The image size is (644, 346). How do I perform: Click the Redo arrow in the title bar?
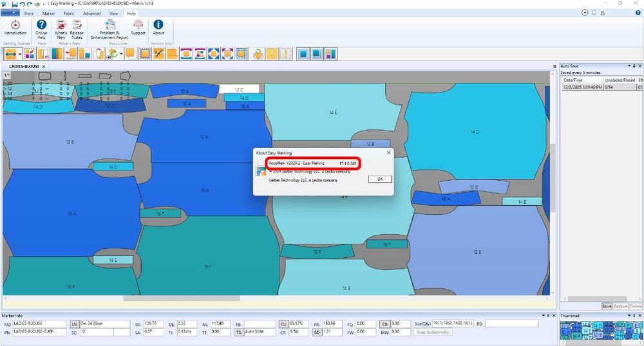(30, 4)
